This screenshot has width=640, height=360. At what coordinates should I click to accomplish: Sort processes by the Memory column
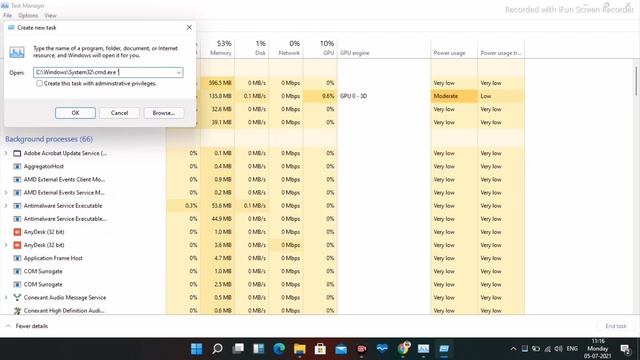click(218, 48)
